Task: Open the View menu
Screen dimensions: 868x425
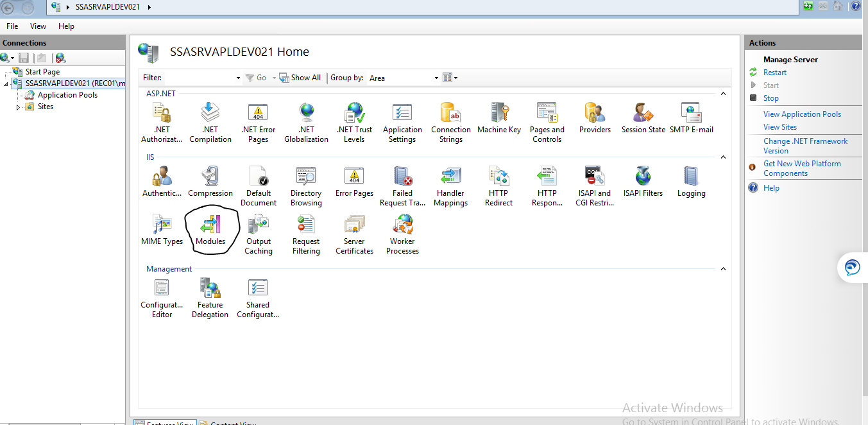Action: point(38,26)
